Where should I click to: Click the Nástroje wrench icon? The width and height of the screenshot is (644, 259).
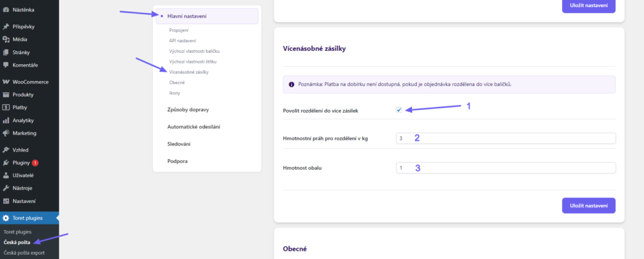click(6, 188)
